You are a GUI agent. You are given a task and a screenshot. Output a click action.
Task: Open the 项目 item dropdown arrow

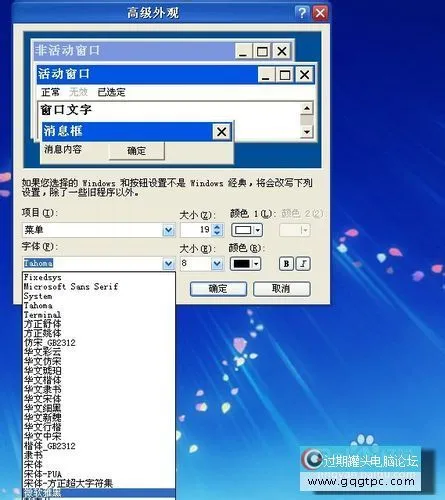tap(168, 230)
